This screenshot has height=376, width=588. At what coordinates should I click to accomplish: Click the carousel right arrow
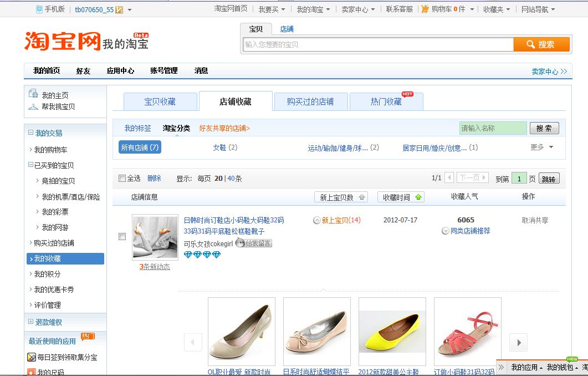click(518, 343)
